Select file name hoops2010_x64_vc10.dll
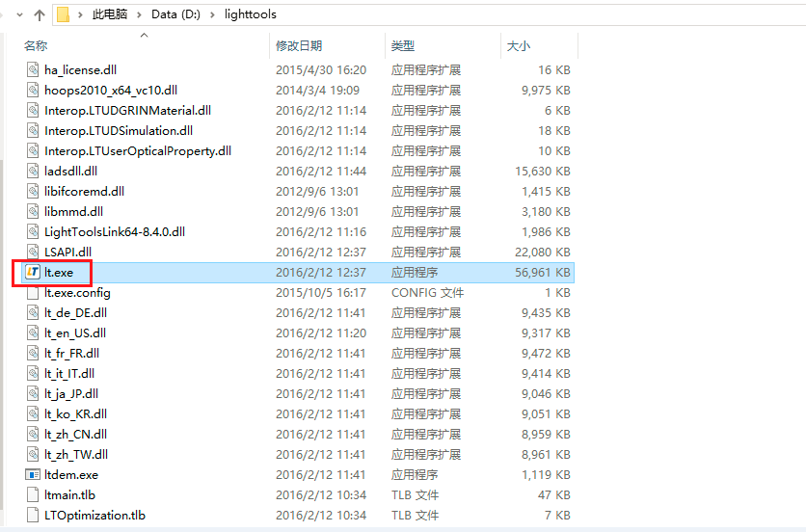 111,91
